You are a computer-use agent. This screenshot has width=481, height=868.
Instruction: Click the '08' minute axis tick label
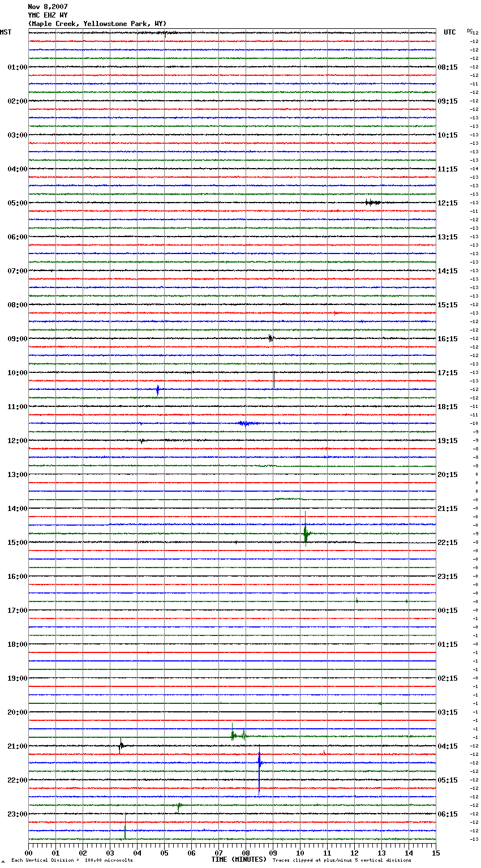tap(246, 853)
